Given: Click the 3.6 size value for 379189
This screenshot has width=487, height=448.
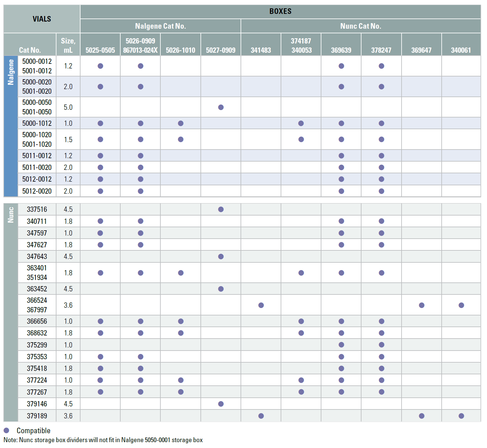Looking at the screenshot, I should (68, 416).
